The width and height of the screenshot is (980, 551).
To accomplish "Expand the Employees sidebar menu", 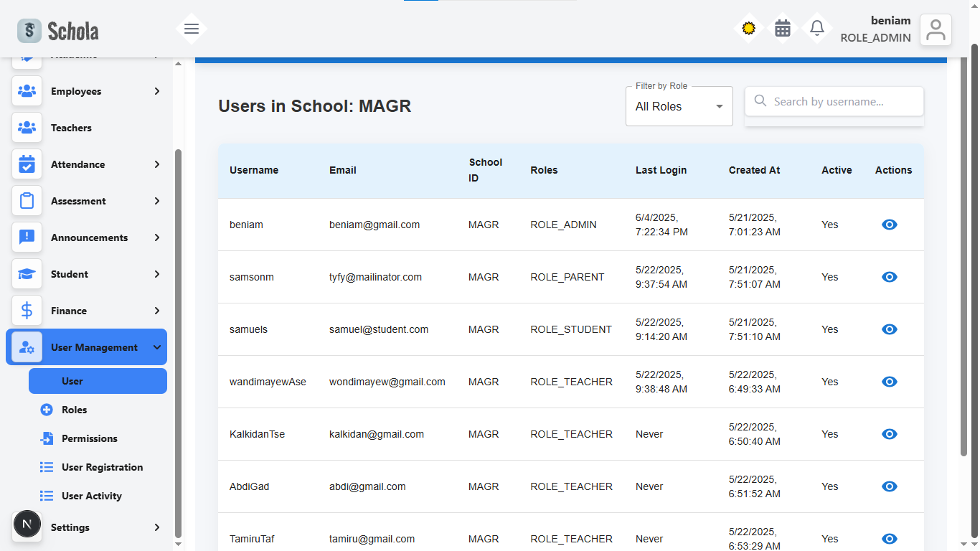I will (156, 91).
